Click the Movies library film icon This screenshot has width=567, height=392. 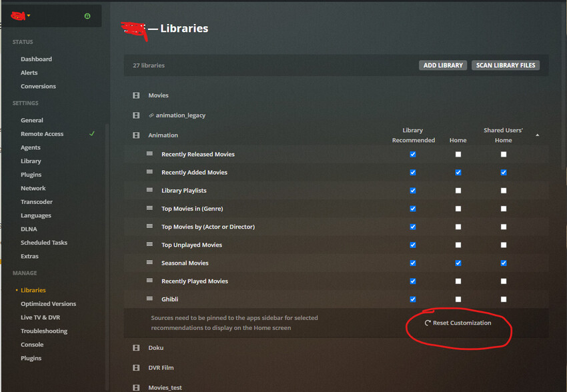tap(136, 95)
